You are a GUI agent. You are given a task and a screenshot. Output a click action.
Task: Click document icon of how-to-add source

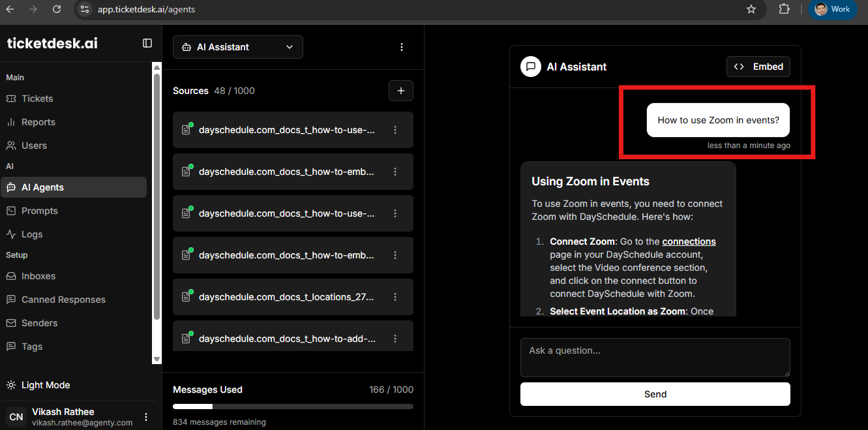[186, 339]
